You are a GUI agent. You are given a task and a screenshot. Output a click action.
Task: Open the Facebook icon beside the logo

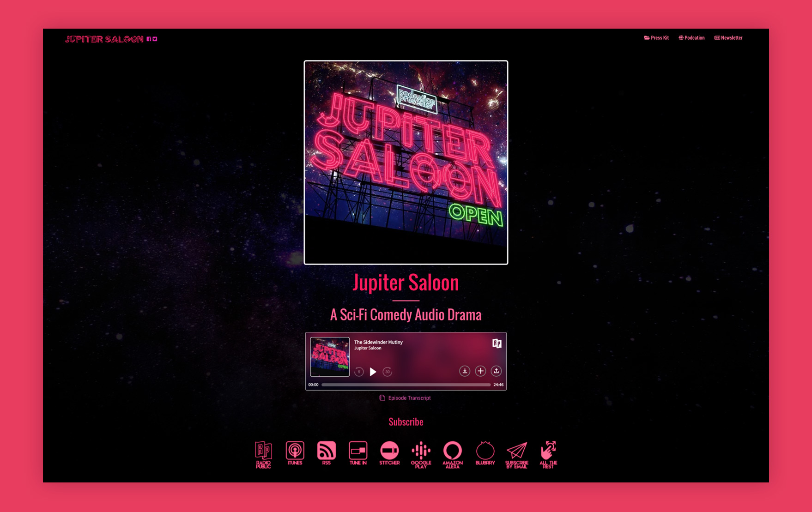pos(149,39)
